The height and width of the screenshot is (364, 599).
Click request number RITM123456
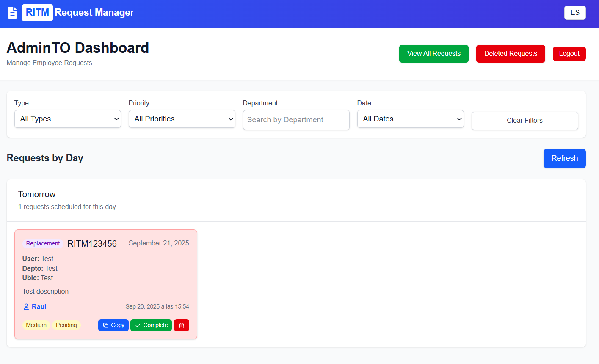[92, 244]
